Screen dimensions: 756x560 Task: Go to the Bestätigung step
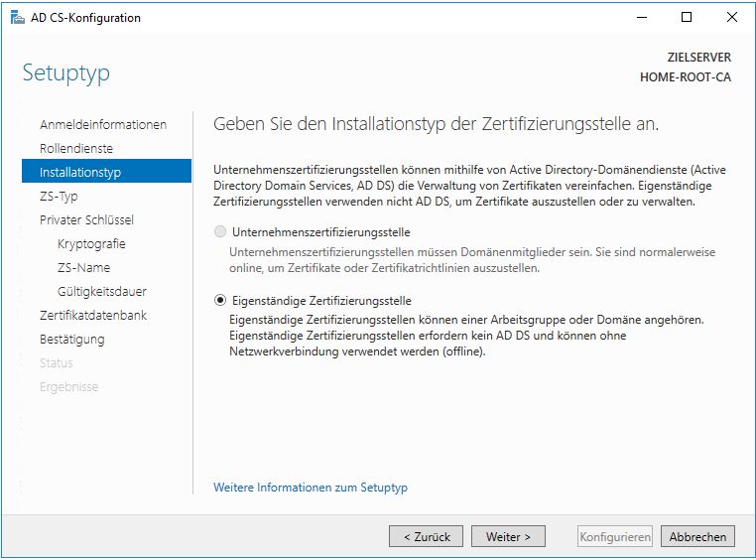coord(71,340)
